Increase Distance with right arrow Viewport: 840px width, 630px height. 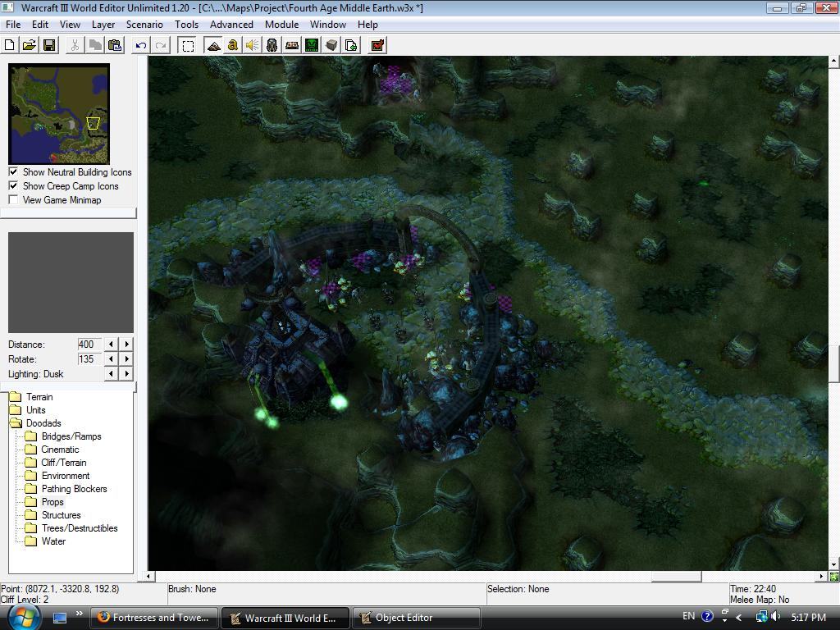[127, 344]
